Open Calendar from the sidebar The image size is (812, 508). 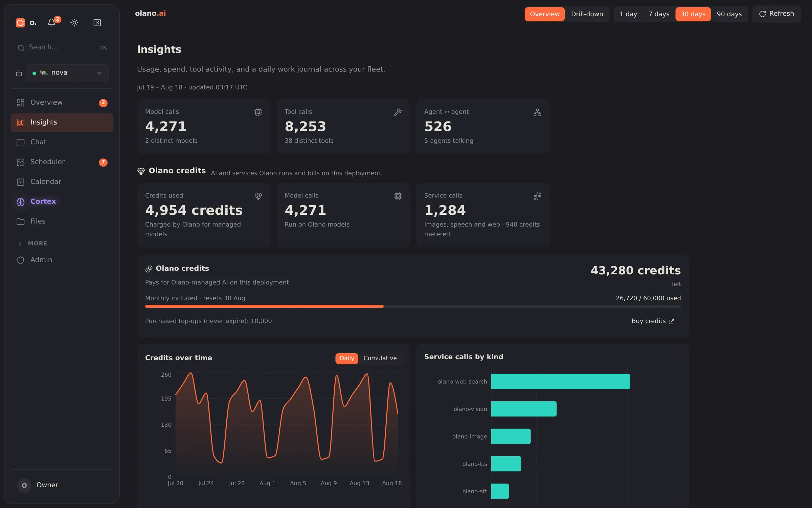tap(62, 182)
